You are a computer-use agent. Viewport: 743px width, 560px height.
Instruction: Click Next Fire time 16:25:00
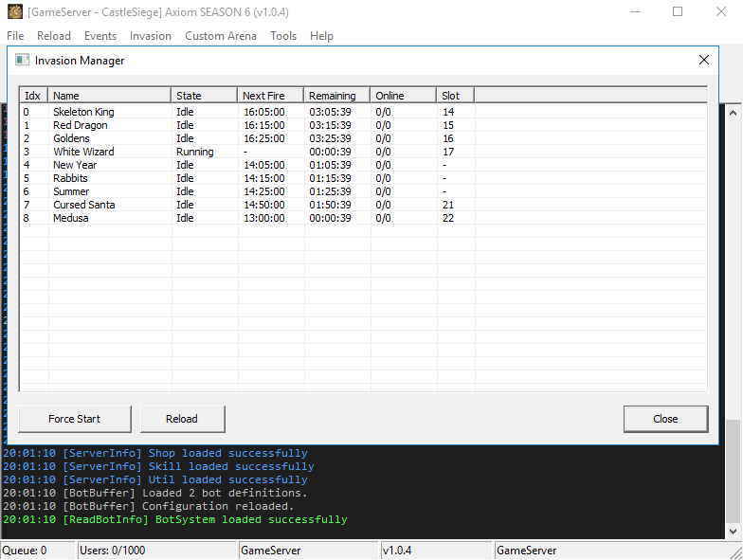tap(263, 138)
